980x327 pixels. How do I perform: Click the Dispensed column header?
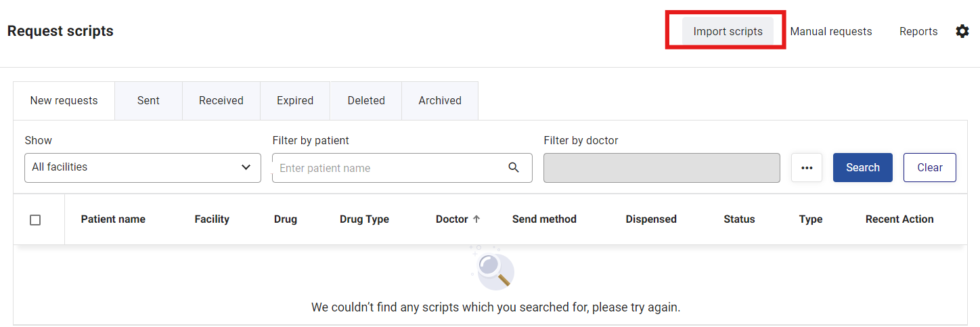(651, 219)
